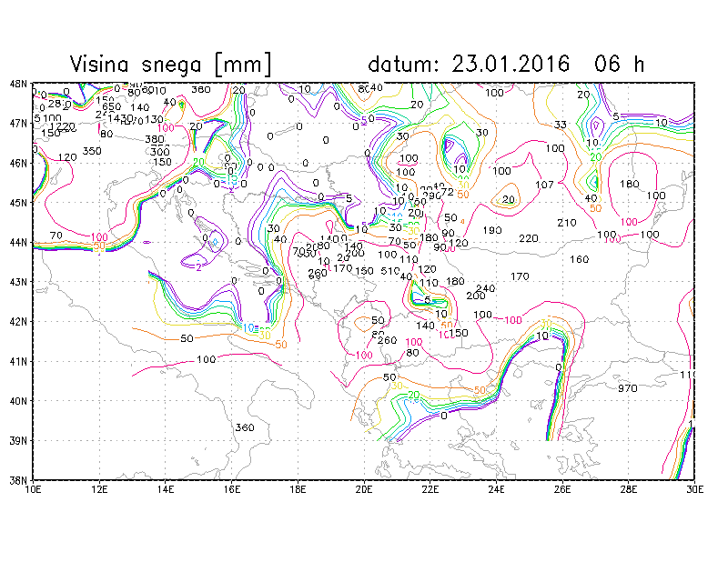Viewport: 728px width, 562px height.
Task: Click the purple contour label '2'
Action: (198, 267)
